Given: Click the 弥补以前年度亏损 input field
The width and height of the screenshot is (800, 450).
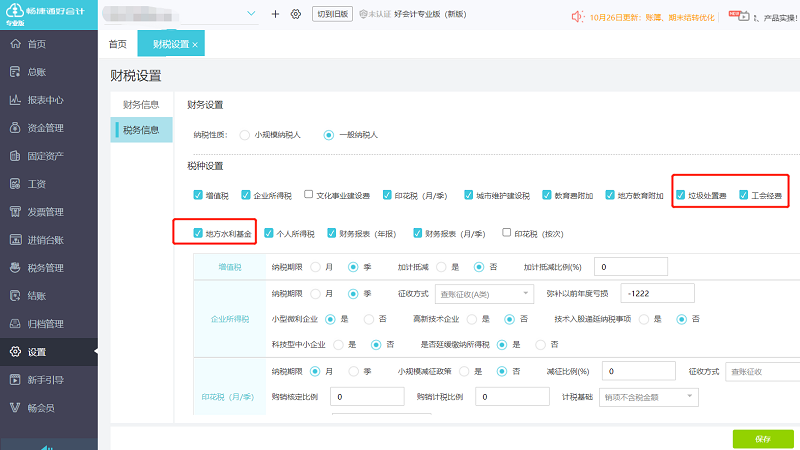Looking at the screenshot, I should pyautogui.click(x=658, y=293).
